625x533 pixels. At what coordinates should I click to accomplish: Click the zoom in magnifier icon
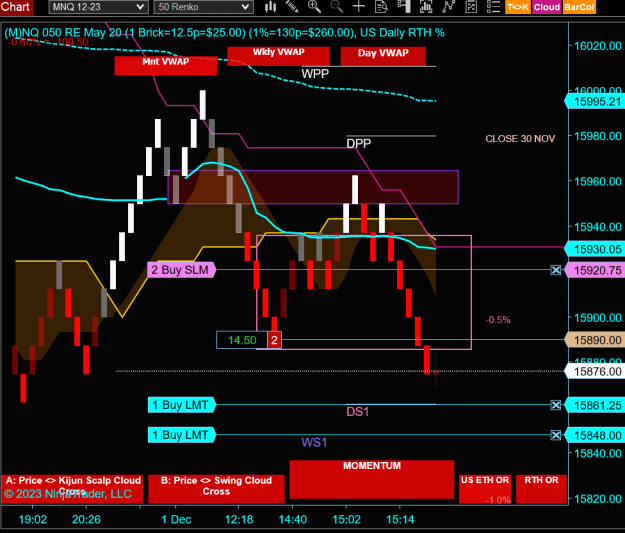pos(314,6)
